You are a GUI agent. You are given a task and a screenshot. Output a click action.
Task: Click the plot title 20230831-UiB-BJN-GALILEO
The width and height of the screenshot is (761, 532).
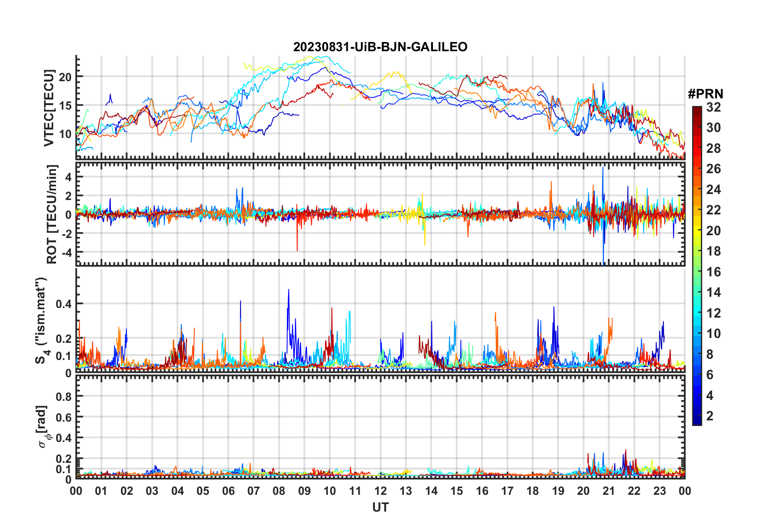[x=380, y=47]
